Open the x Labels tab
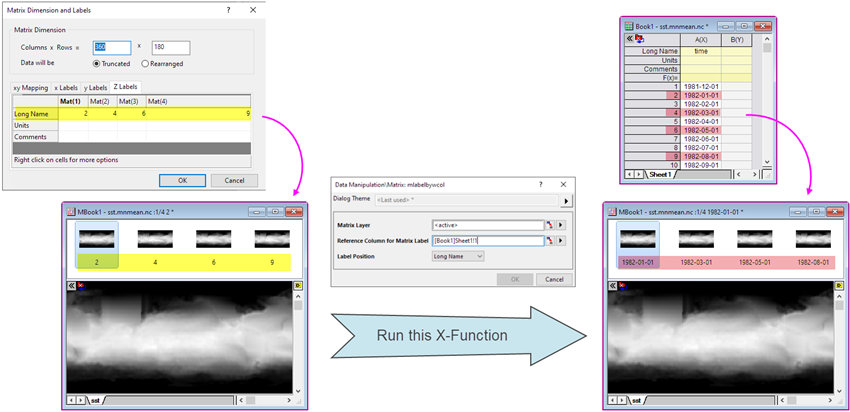The width and height of the screenshot is (850, 412). click(66, 87)
